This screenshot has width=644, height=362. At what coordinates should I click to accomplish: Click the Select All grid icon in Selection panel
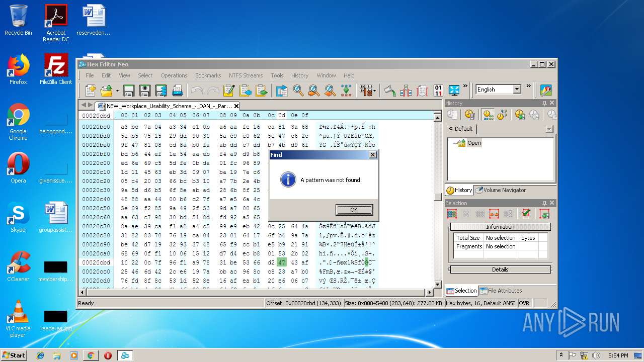tap(452, 214)
